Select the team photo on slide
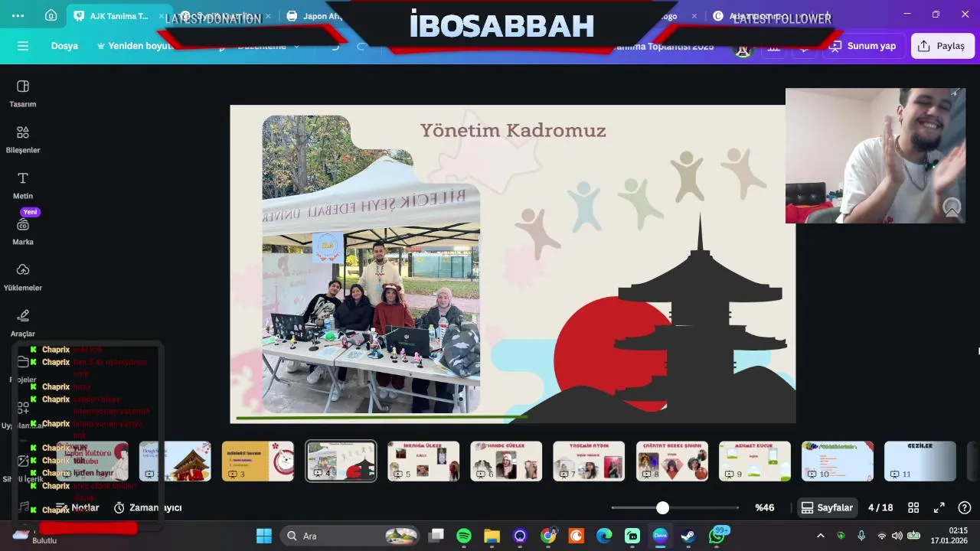The image size is (980, 551). (x=371, y=264)
